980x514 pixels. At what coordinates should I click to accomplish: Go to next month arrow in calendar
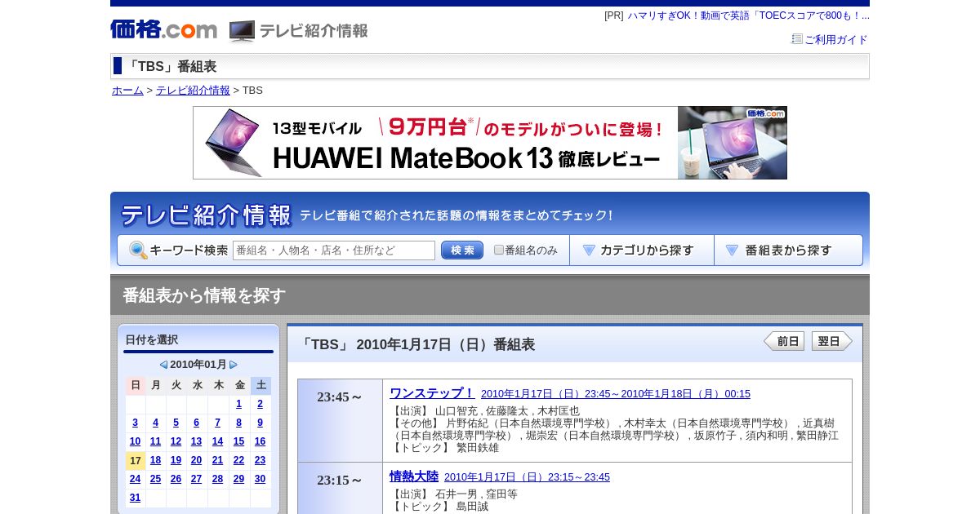pyautogui.click(x=234, y=365)
